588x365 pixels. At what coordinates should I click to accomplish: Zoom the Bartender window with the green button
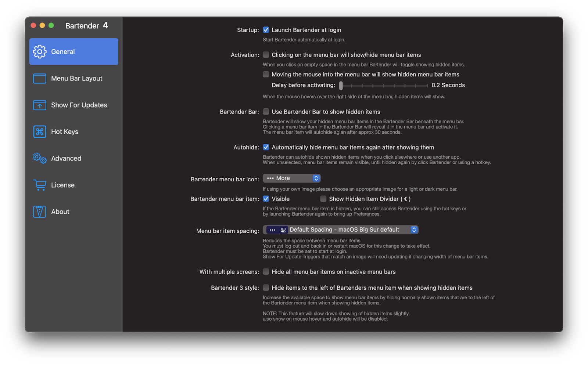pos(51,25)
